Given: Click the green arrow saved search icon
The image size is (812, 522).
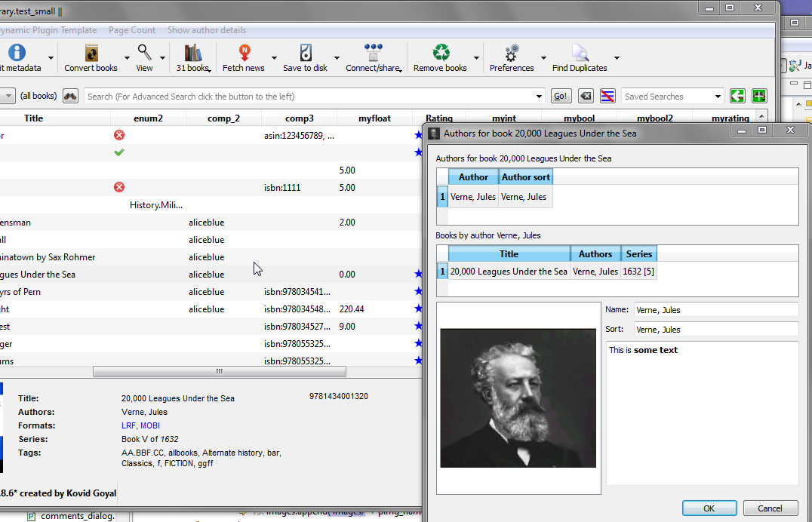Looking at the screenshot, I should (737, 96).
